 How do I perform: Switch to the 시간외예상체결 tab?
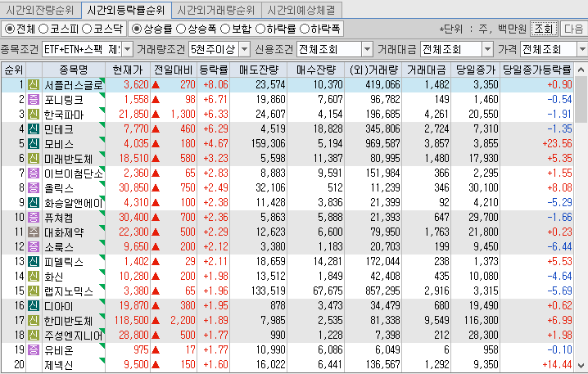(301, 10)
